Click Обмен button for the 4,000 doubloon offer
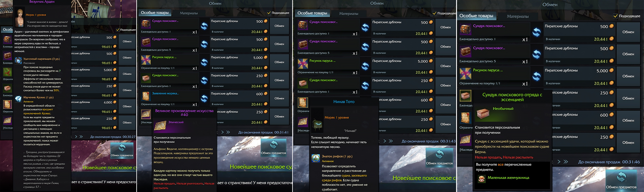This screenshot has height=192, width=644. coord(127,106)
